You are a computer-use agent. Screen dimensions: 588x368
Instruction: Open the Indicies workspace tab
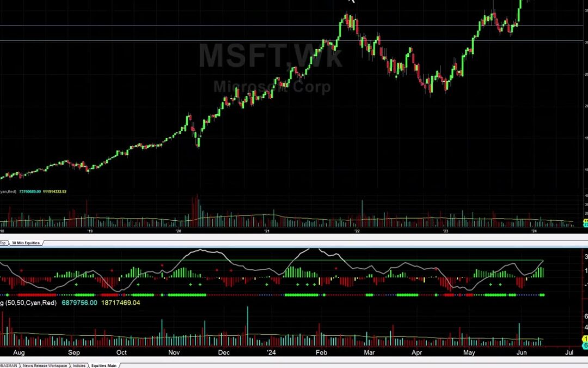coord(79,365)
